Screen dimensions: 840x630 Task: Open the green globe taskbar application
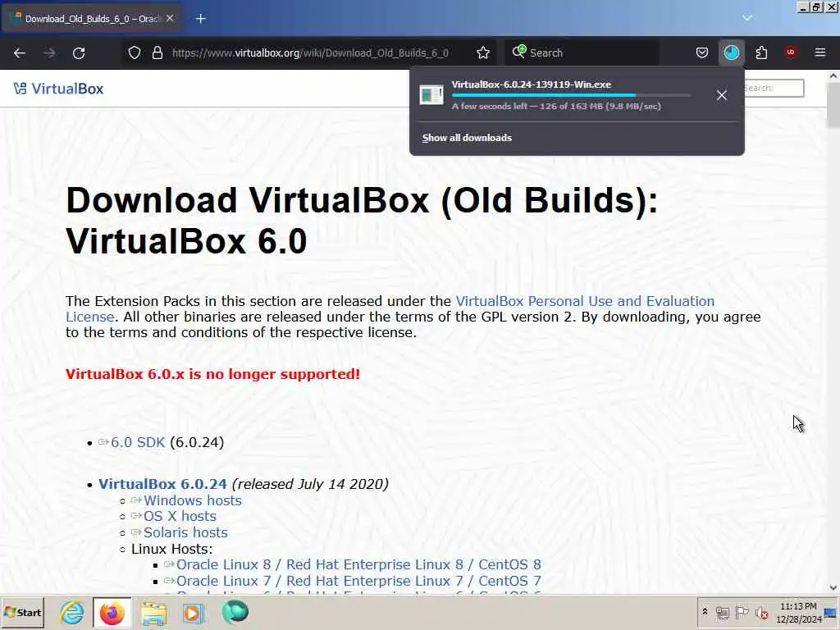pyautogui.click(x=235, y=612)
